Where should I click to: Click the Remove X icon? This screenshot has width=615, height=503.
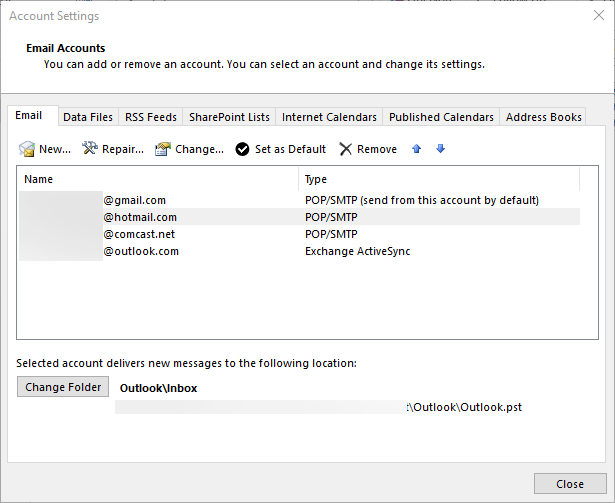click(345, 149)
